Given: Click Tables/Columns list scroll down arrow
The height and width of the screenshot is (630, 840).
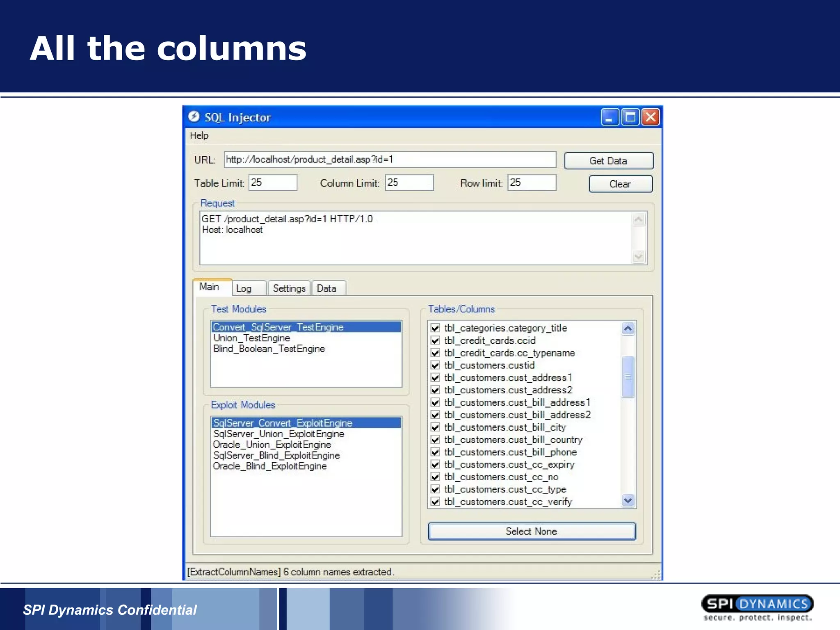Looking at the screenshot, I should pyautogui.click(x=628, y=500).
